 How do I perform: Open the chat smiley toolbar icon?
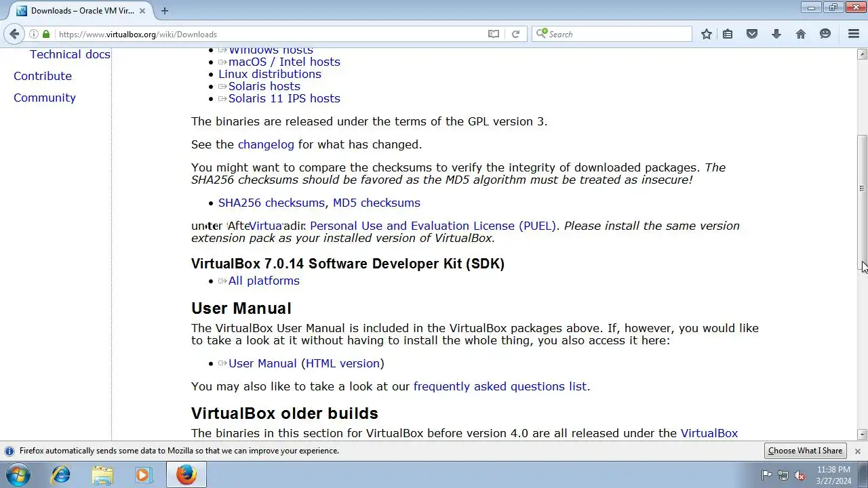(825, 34)
